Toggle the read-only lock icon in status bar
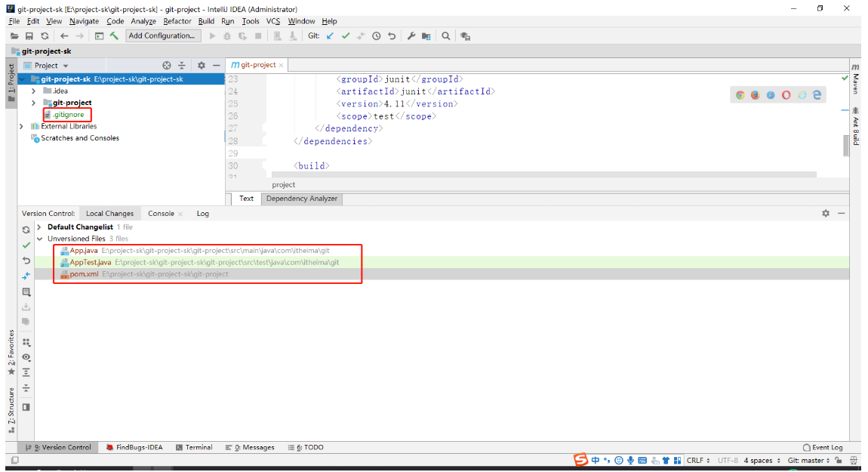This screenshot has width=868, height=472. click(839, 461)
